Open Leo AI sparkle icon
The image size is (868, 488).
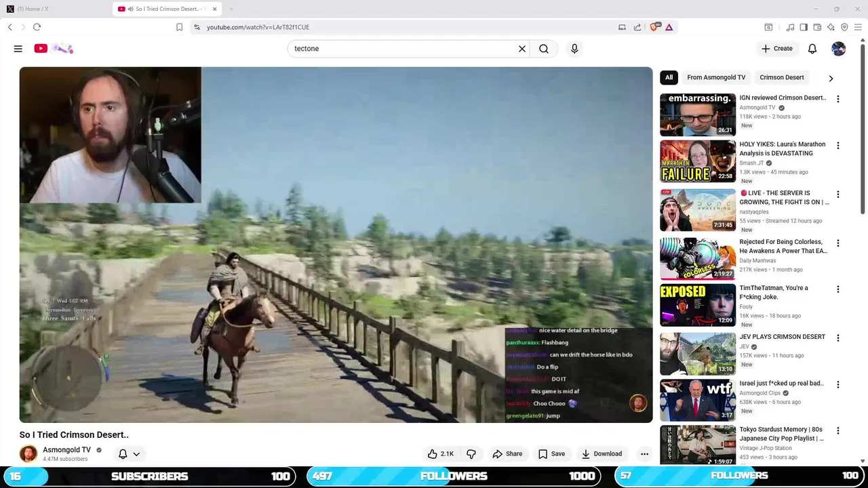831,27
